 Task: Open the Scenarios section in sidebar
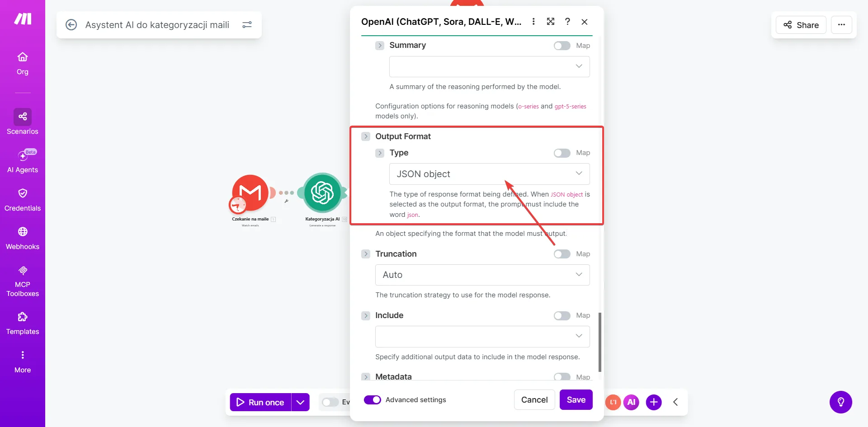click(x=23, y=122)
